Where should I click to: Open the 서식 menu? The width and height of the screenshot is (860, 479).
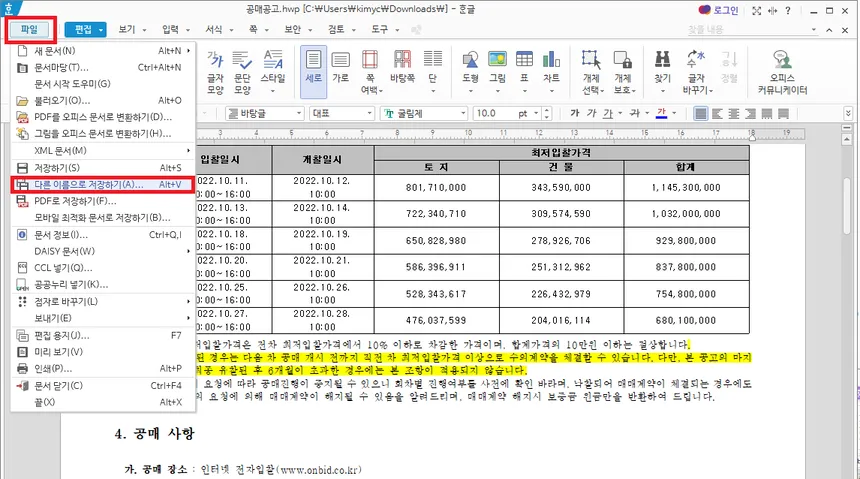pyautogui.click(x=219, y=30)
